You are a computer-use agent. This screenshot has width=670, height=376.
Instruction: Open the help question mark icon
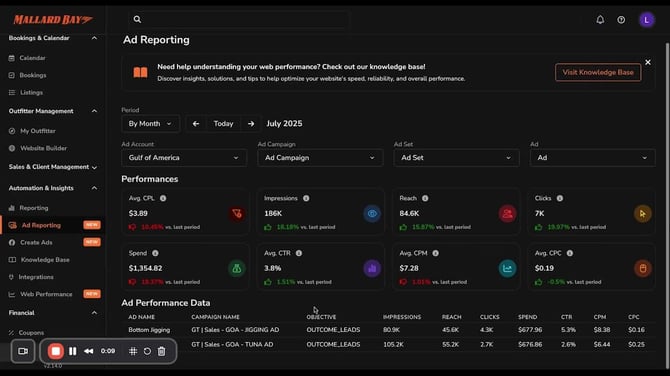pos(621,20)
